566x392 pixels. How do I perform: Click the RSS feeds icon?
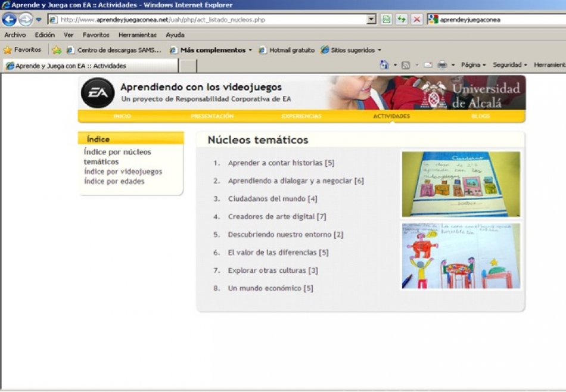pos(406,66)
